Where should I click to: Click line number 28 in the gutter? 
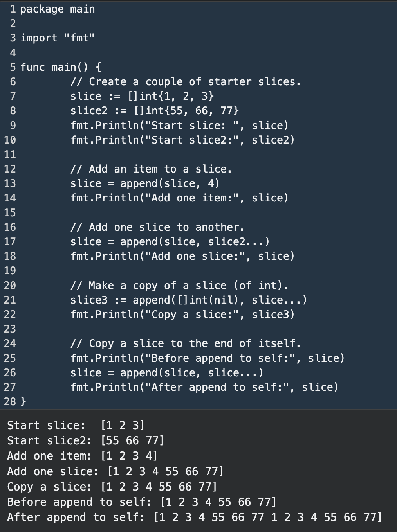tap(10, 401)
